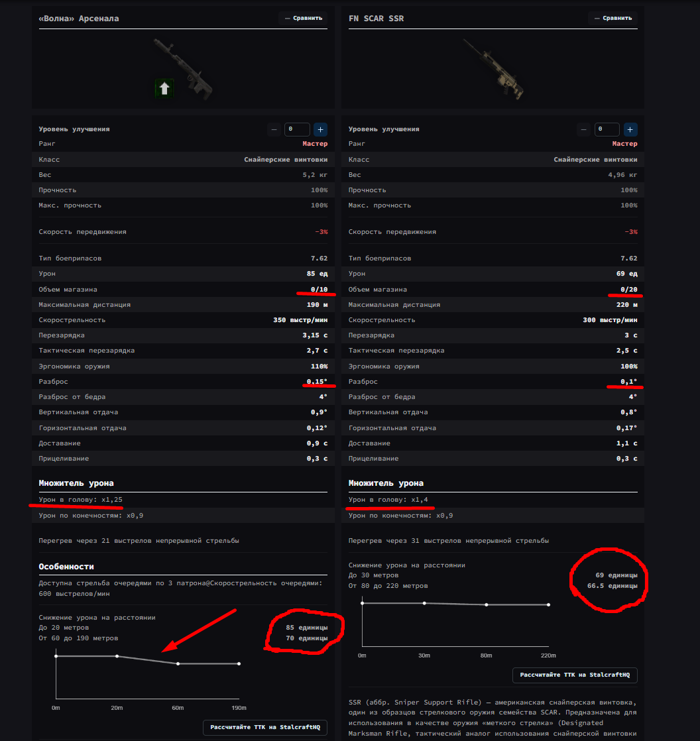The image size is (700, 741).
Task: Open TTK calculator link under «Волна» graph
Action: click(x=265, y=727)
